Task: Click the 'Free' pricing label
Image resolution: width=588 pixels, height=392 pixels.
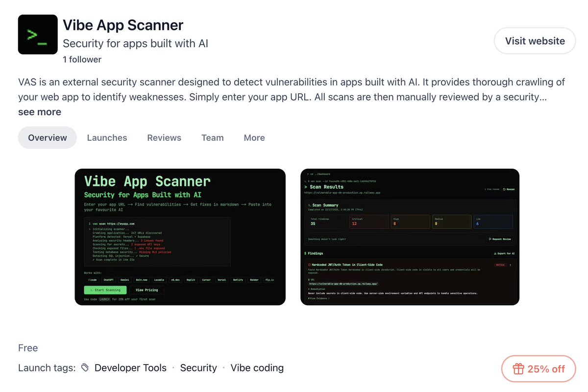Action: coord(28,348)
